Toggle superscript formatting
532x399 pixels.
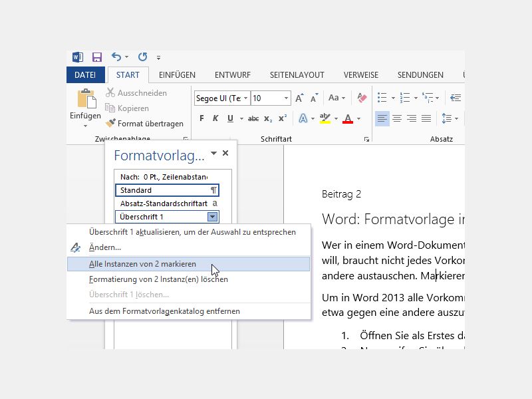(283, 118)
